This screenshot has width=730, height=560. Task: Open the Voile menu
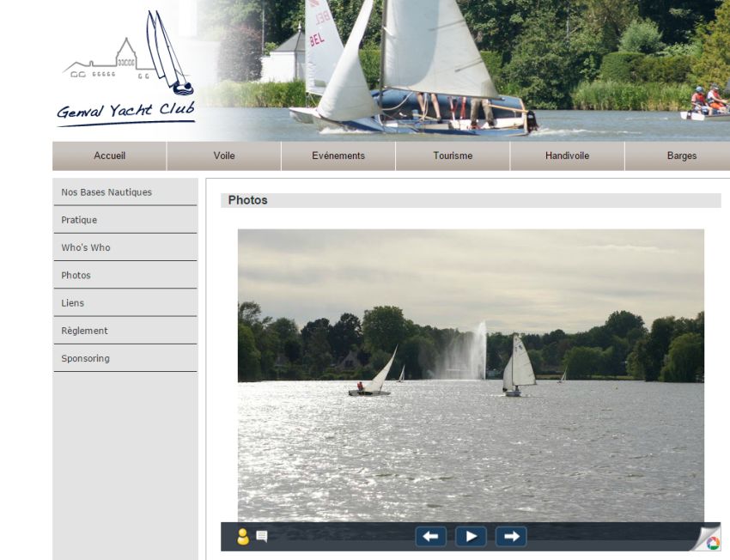coord(224,156)
